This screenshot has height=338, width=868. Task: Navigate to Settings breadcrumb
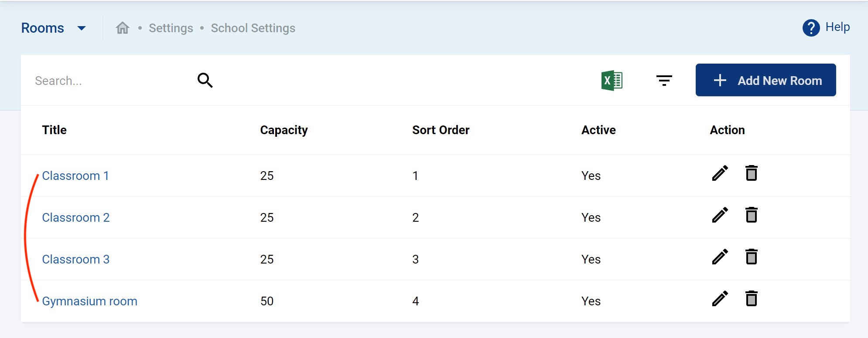coord(171,28)
